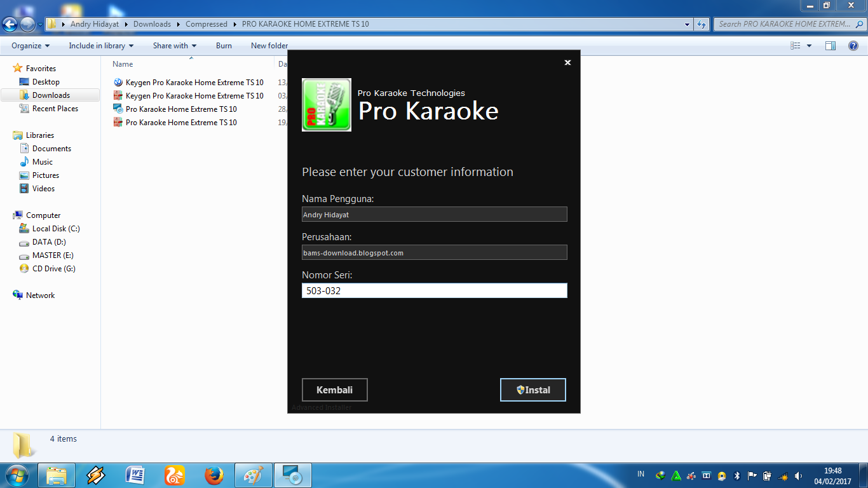
Task: Click the PRO KARAOKE HOME EXTREME TS 10 breadcrumb
Action: click(306, 24)
